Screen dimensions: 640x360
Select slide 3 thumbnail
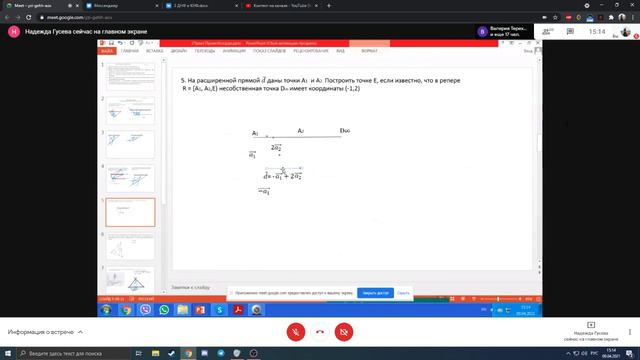point(131,144)
